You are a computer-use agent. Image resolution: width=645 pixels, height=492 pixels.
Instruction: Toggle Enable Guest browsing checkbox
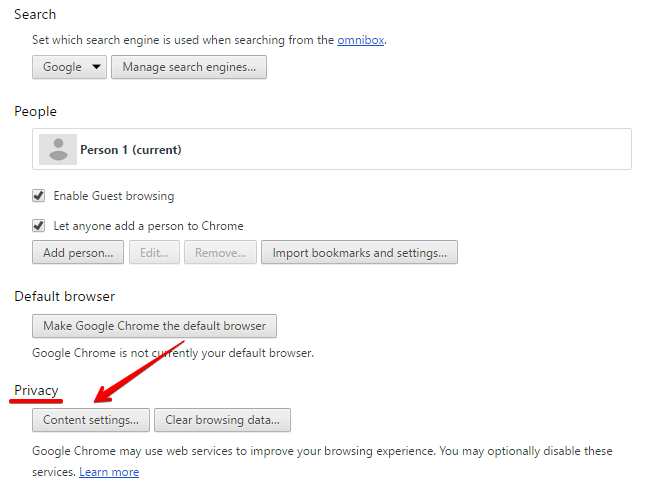tap(39, 196)
